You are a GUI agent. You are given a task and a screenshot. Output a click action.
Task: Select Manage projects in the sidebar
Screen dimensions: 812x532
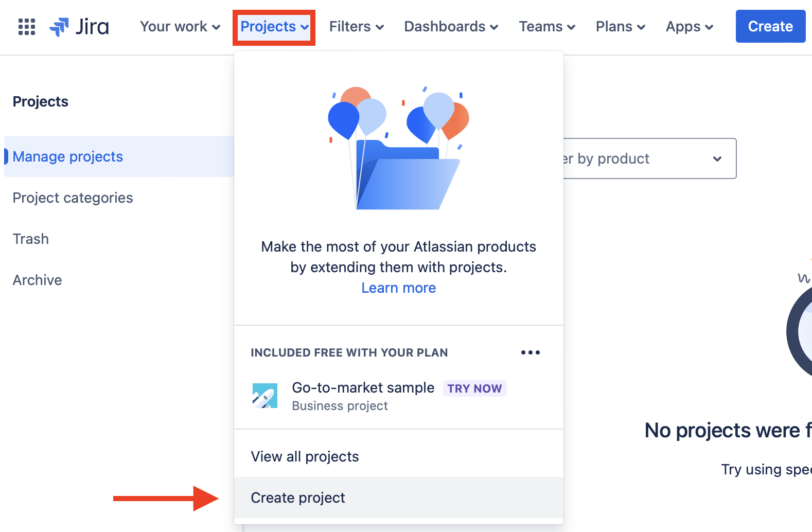point(68,156)
